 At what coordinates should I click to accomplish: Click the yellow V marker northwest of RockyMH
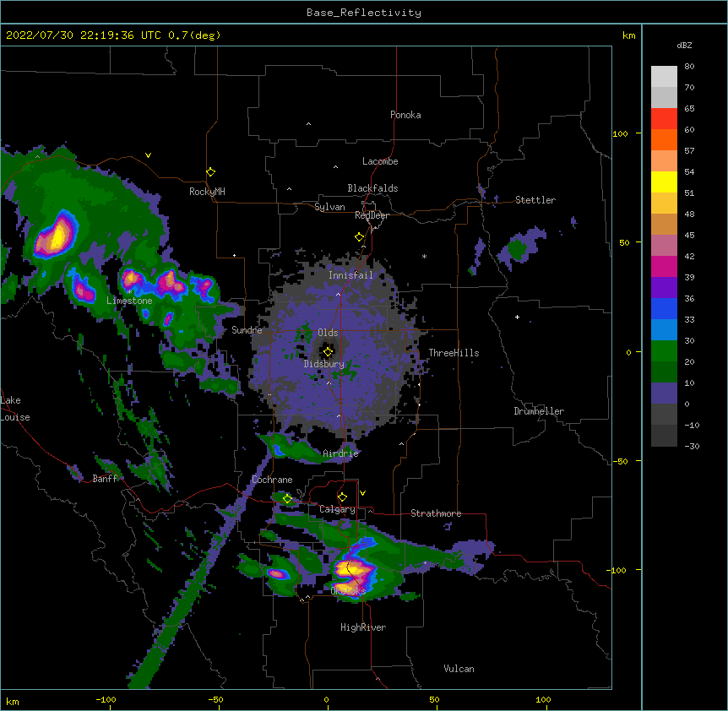[x=148, y=155]
